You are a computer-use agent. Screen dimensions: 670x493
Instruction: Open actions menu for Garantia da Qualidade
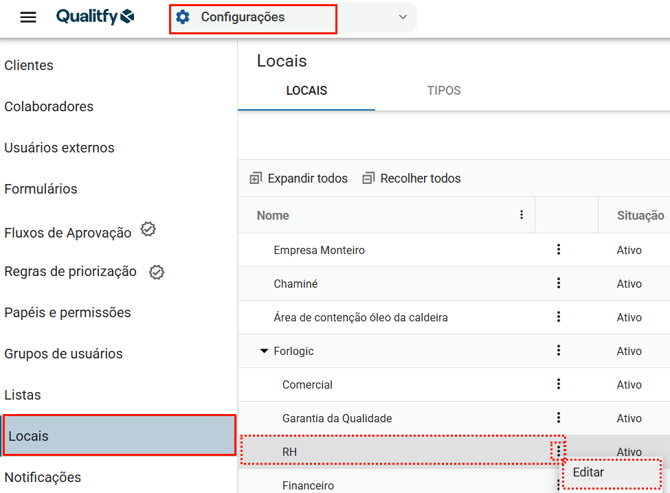(x=558, y=418)
